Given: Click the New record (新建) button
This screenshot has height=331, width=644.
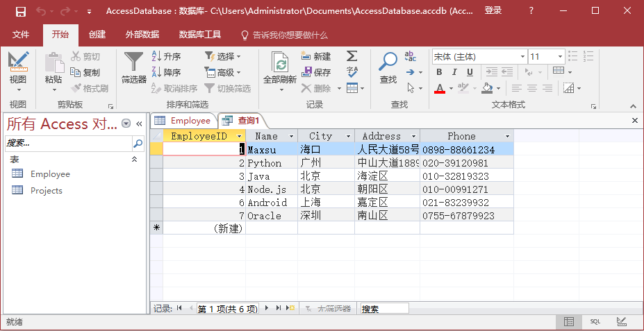Looking at the screenshot, I should coord(316,56).
